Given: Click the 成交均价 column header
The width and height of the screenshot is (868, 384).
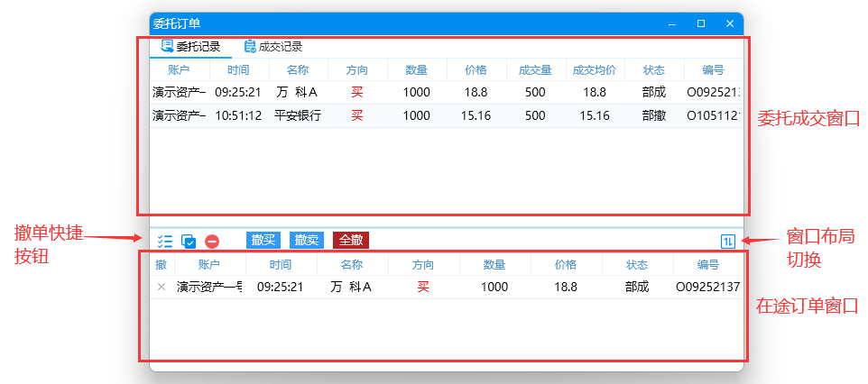Looking at the screenshot, I should pyautogui.click(x=595, y=70).
